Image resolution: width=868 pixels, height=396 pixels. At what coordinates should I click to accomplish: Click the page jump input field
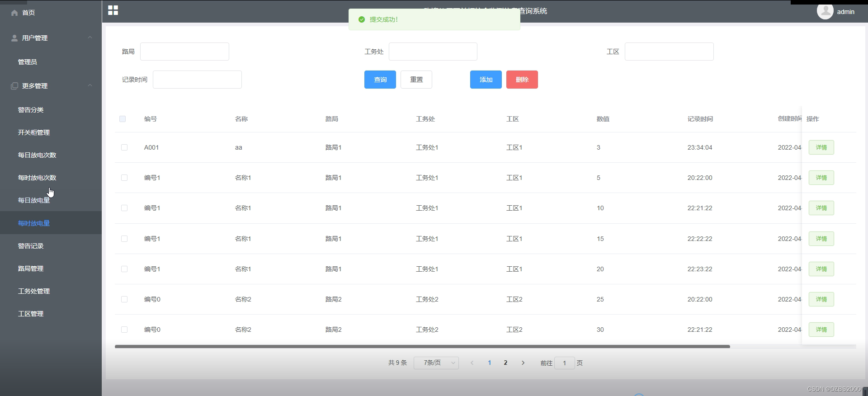565,363
